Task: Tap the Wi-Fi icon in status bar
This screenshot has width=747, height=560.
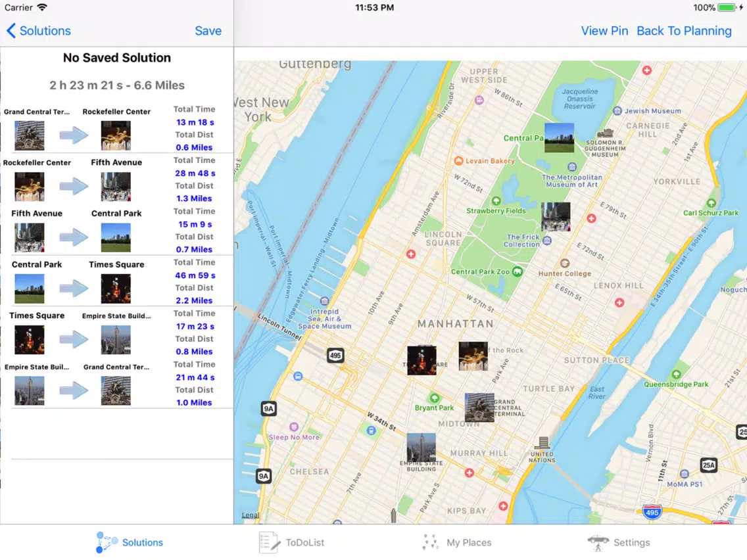Action: point(42,7)
